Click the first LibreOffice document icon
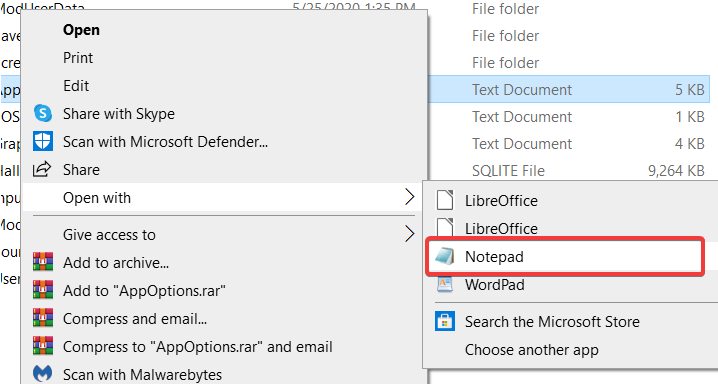The width and height of the screenshot is (718, 384). point(445,200)
